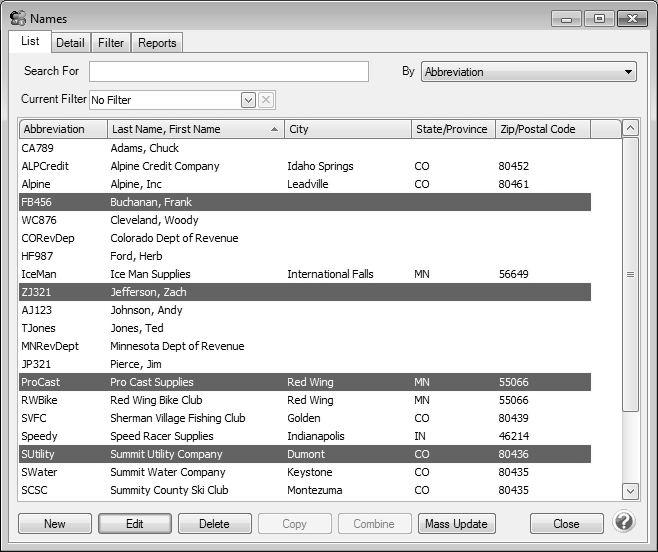The height and width of the screenshot is (552, 658).
Task: Expand the Current Filter dropdown
Action: 248,100
